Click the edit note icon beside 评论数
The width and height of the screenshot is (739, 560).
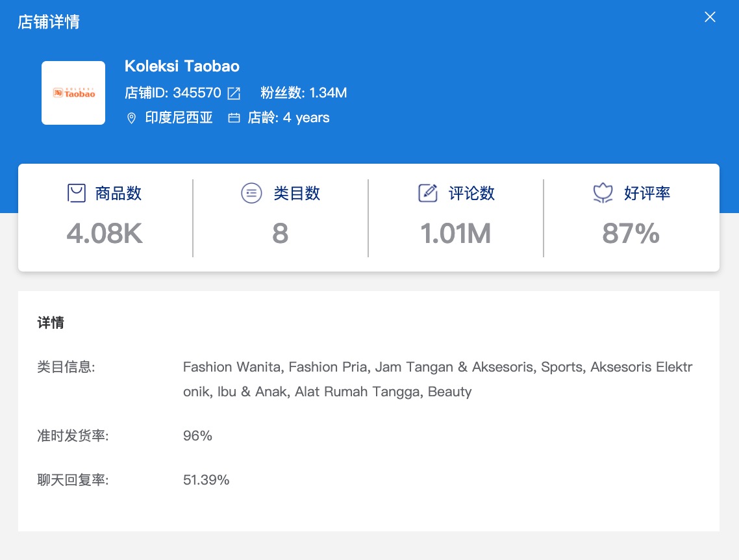[428, 193]
